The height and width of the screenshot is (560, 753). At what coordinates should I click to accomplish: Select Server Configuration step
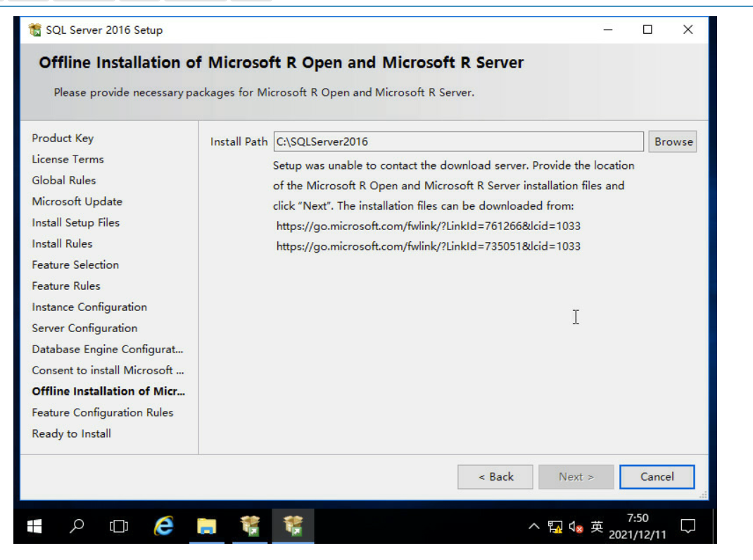pyautogui.click(x=84, y=328)
